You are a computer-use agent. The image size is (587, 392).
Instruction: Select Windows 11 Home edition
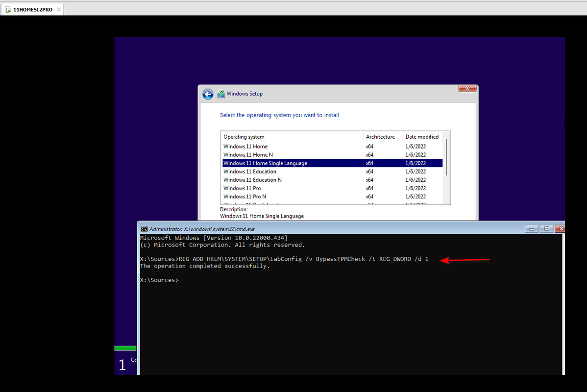pos(332,147)
